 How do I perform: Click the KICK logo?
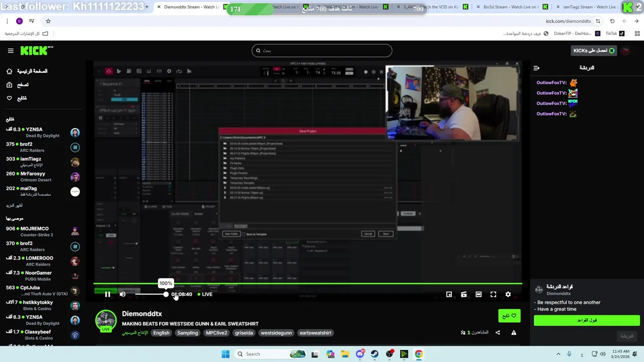[37, 50]
